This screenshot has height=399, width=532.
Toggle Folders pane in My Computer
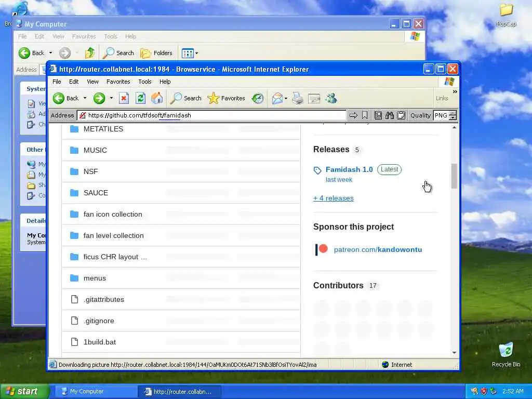(156, 53)
